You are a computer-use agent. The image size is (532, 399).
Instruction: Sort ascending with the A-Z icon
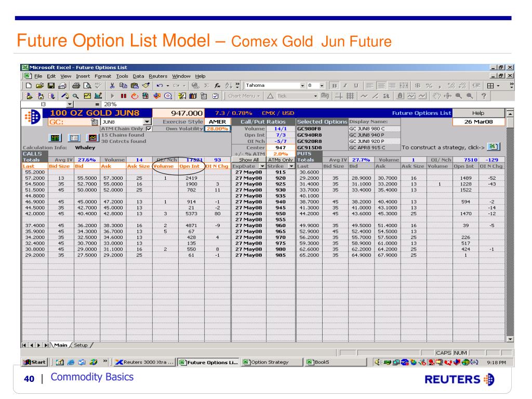coord(229,86)
